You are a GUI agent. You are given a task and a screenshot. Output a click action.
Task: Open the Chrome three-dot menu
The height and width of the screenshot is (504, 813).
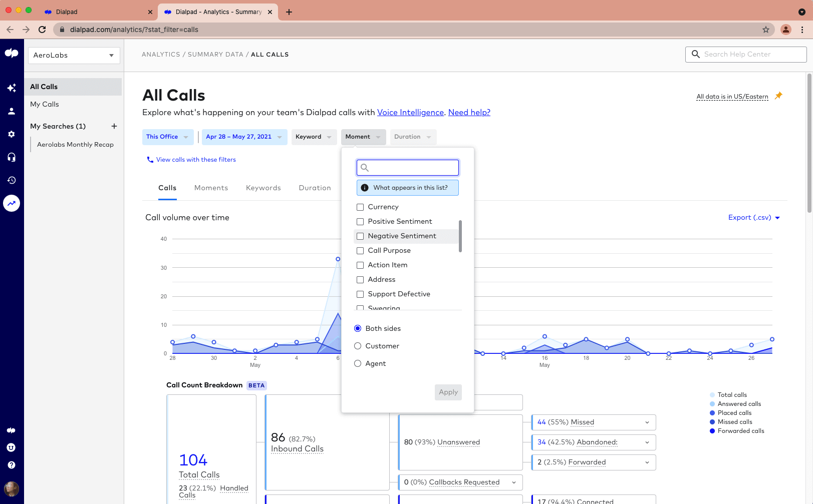pos(802,30)
